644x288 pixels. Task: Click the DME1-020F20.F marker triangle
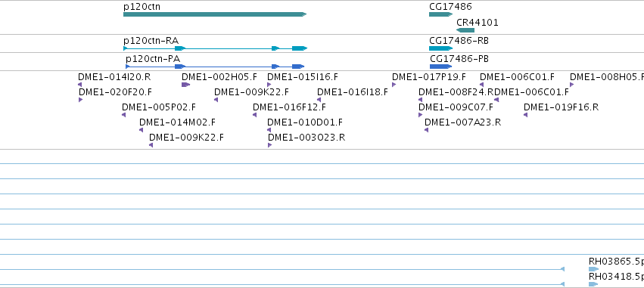point(80,100)
